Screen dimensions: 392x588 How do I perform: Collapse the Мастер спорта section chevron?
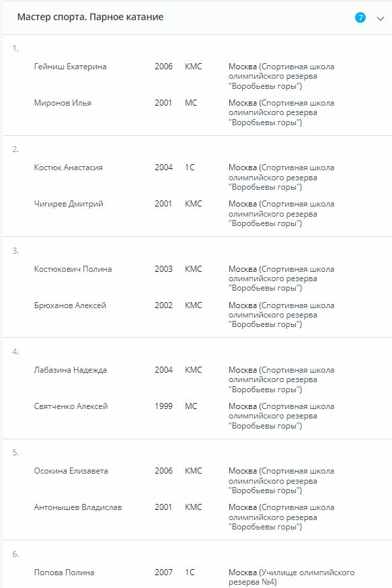coord(381,18)
